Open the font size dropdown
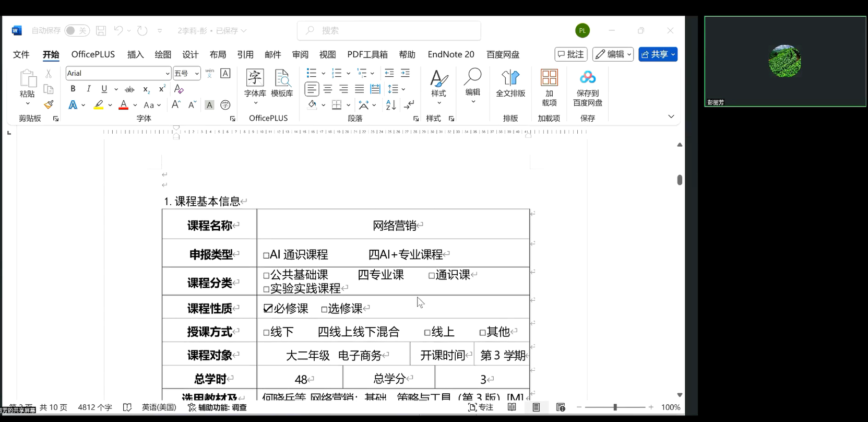The height and width of the screenshot is (422, 868). coord(197,74)
